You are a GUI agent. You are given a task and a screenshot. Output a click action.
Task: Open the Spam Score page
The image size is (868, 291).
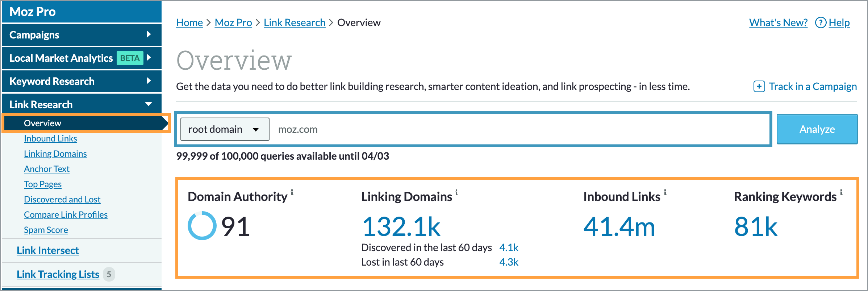coord(46,230)
